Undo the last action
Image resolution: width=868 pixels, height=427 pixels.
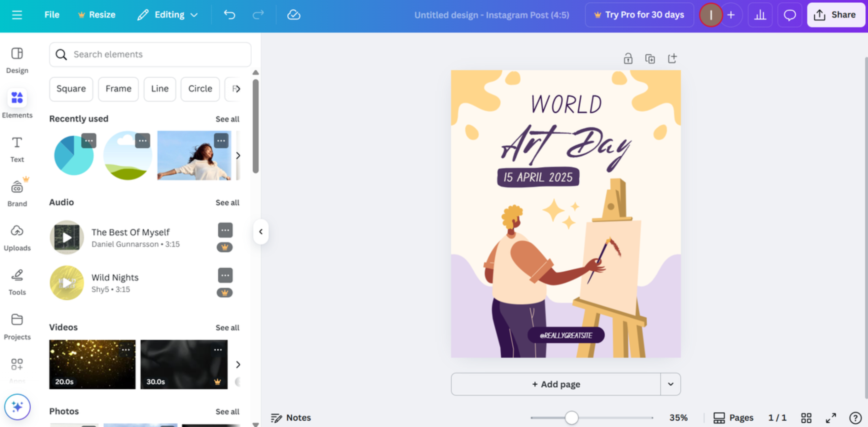coord(230,15)
